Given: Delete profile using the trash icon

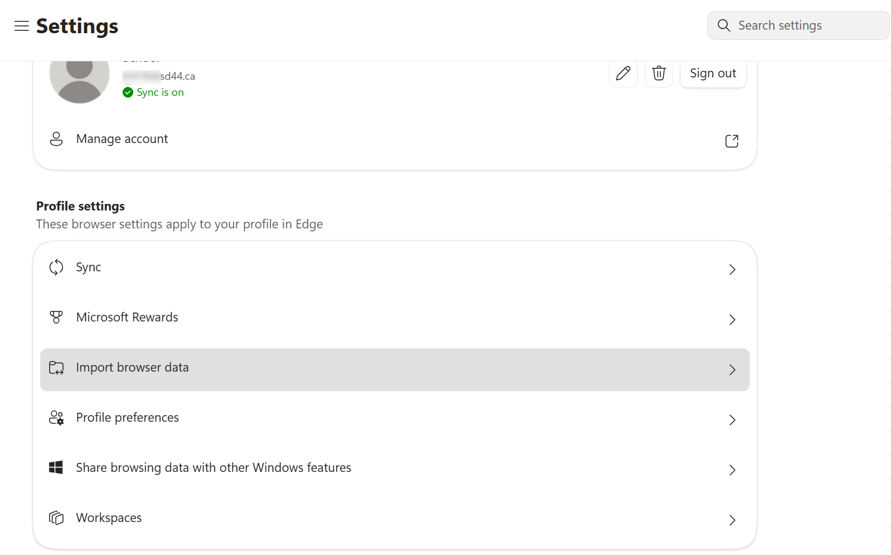Looking at the screenshot, I should tap(659, 73).
